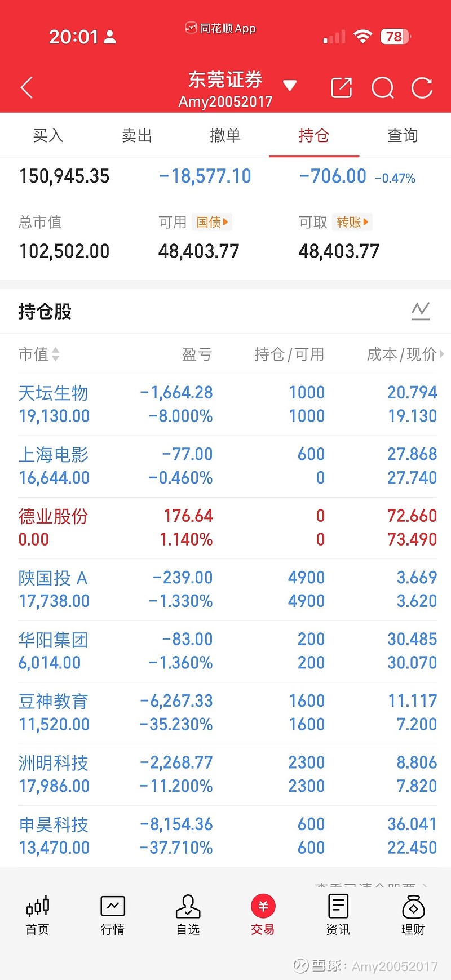Image resolution: width=451 pixels, height=980 pixels.
Task: Refresh holdings with the reload icon
Action: pos(422,88)
